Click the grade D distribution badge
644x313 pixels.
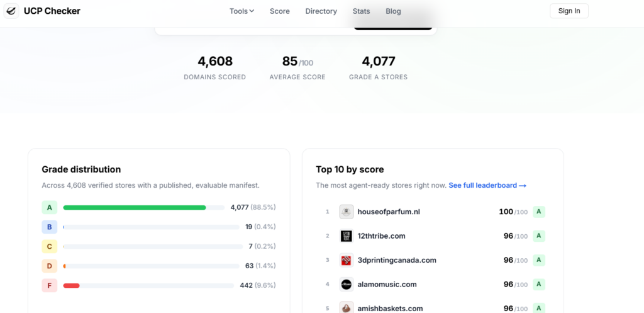coord(49,266)
